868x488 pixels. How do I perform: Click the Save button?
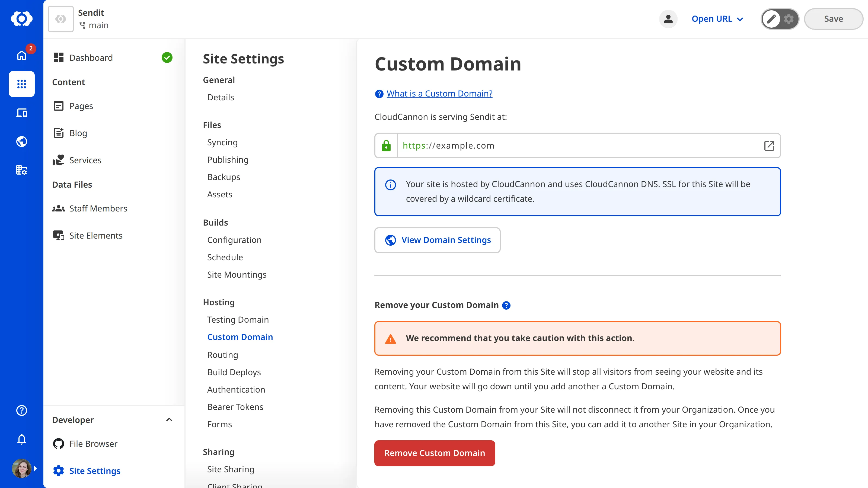click(x=833, y=19)
